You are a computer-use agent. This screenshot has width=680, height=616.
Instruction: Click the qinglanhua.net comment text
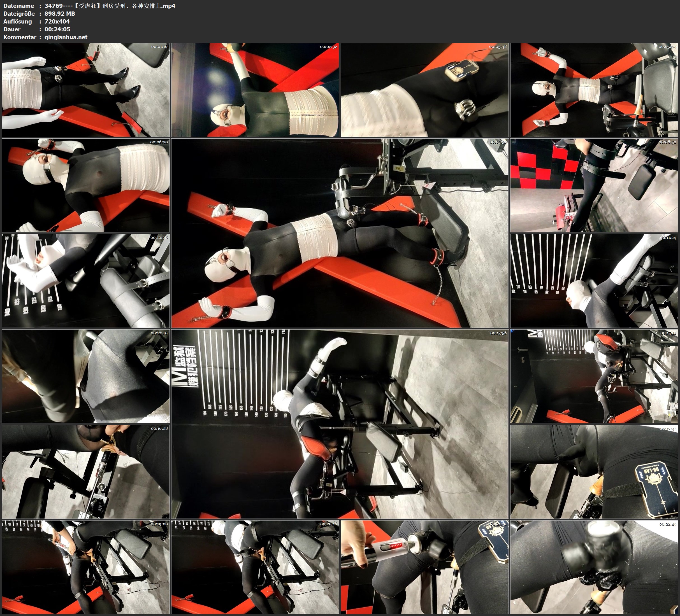pos(66,37)
